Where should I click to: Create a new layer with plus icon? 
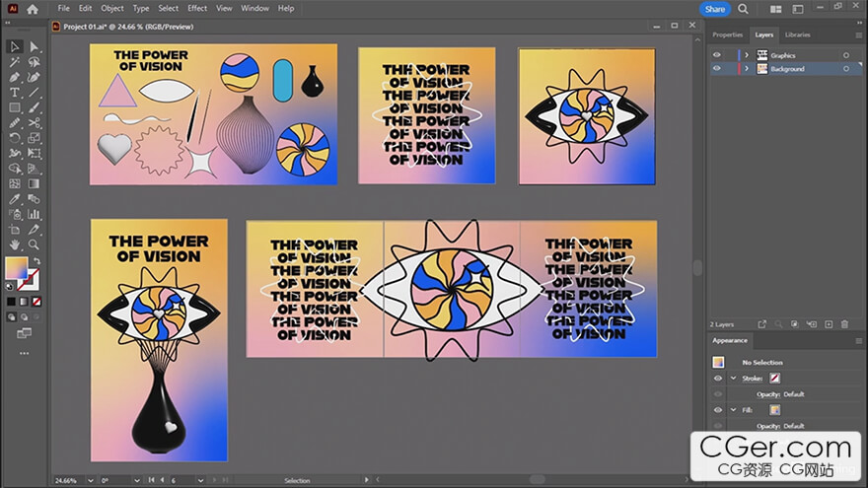(829, 324)
